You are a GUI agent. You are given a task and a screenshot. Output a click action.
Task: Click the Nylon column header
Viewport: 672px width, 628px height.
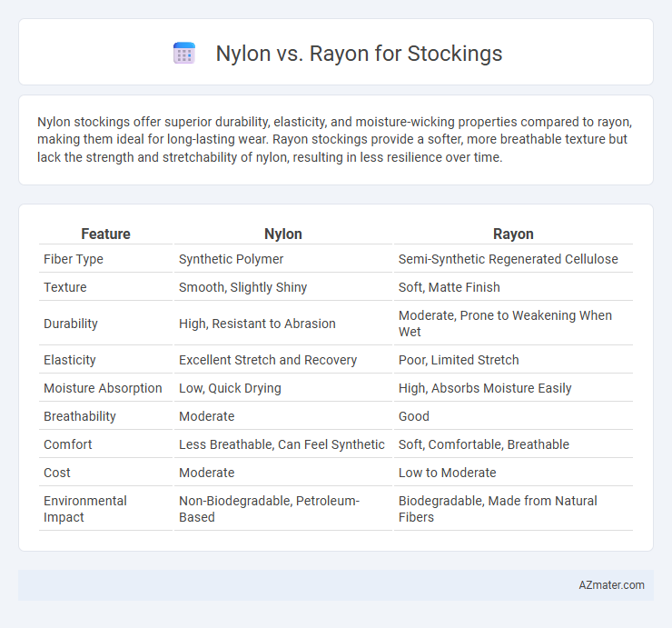(282, 234)
